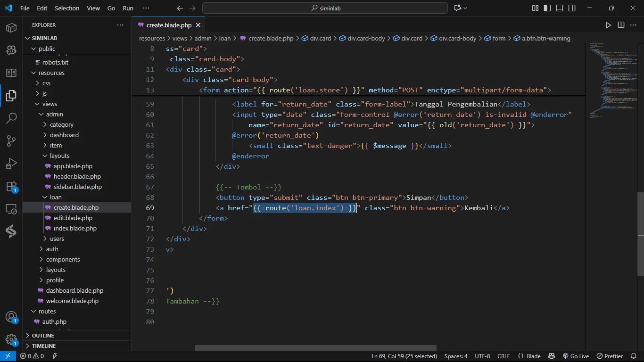Expand the OUTLINE section
The image size is (644, 362).
pyautogui.click(x=43, y=336)
